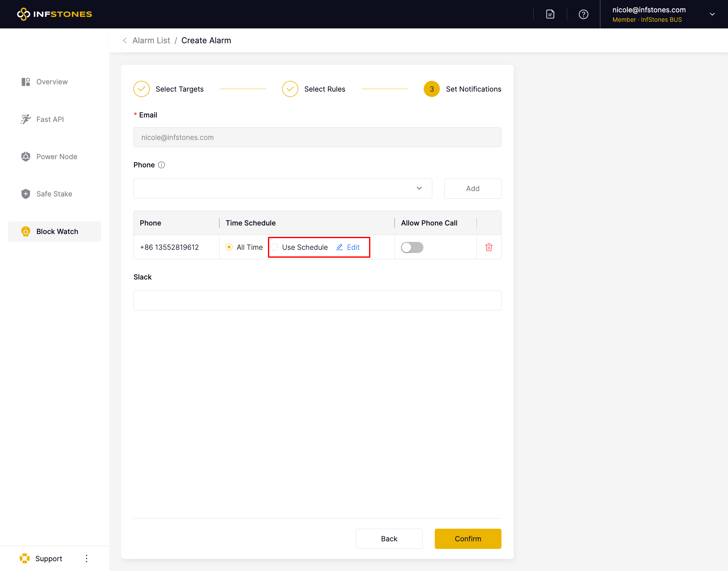
Task: Open Fast API from sidebar
Action: click(x=50, y=119)
